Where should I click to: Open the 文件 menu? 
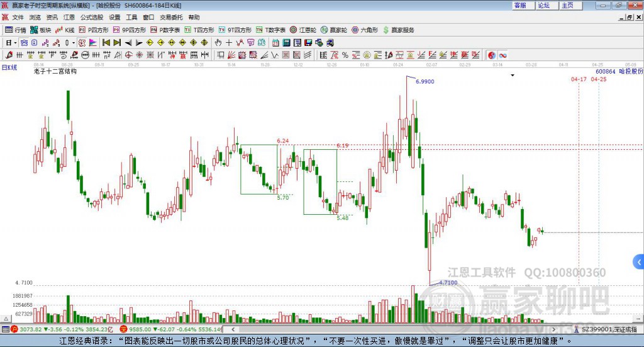click(18, 17)
